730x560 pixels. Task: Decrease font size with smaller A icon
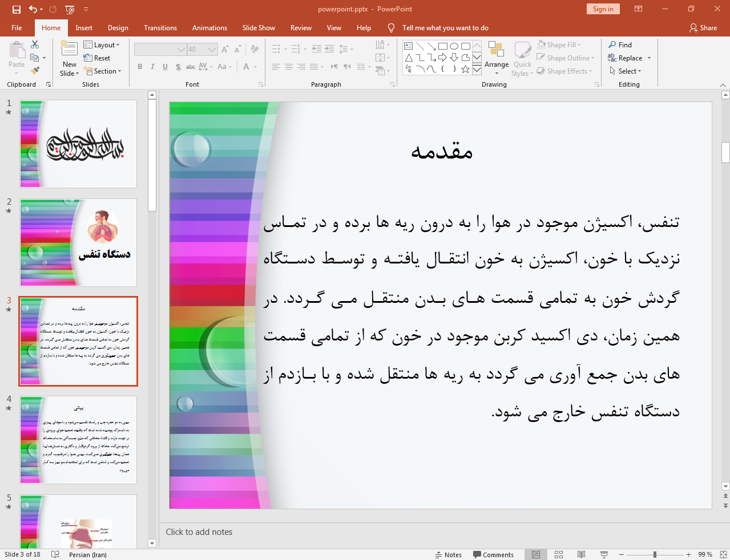pos(237,50)
